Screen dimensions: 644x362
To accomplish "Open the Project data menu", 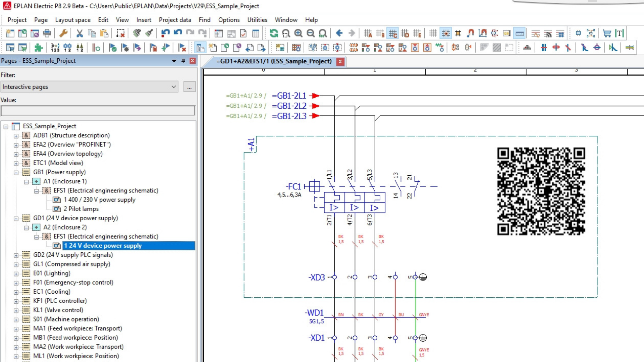I will 175,20.
